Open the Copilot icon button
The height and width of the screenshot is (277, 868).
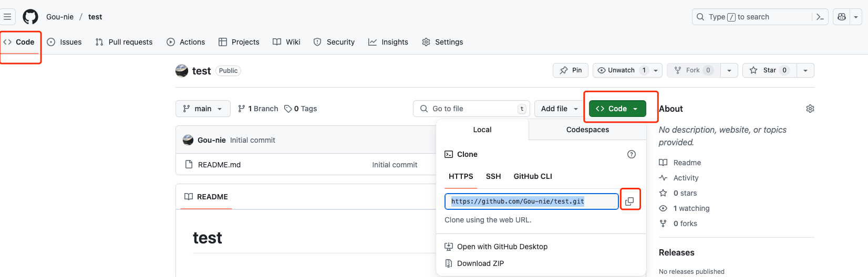(842, 17)
